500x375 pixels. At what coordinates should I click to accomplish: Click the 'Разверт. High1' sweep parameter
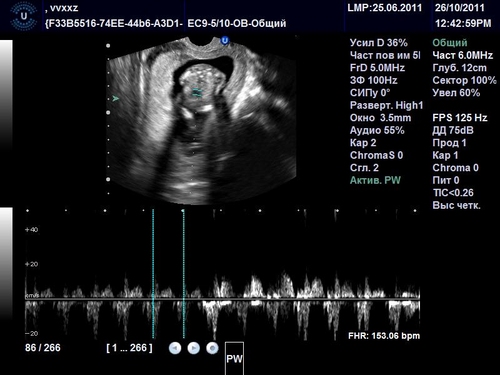387,105
